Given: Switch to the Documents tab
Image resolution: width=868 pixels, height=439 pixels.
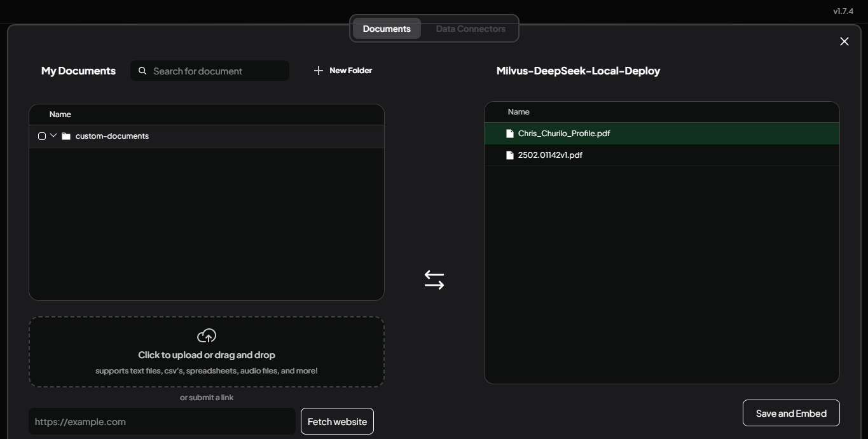Looking at the screenshot, I should click(x=387, y=29).
